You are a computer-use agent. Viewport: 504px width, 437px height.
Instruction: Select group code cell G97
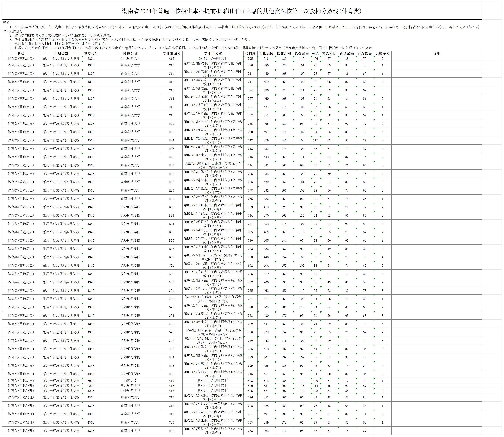pos(171,340)
